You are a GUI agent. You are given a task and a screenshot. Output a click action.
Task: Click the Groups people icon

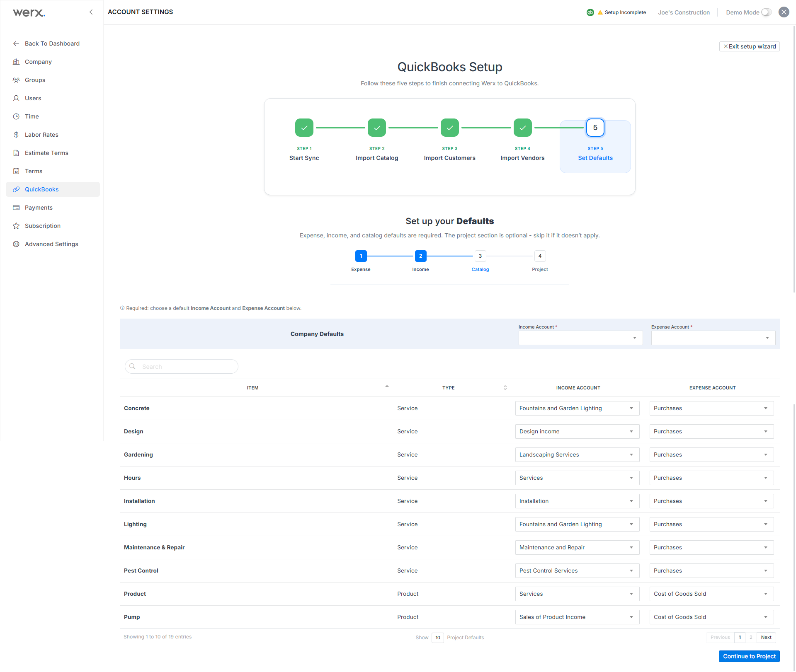(16, 80)
